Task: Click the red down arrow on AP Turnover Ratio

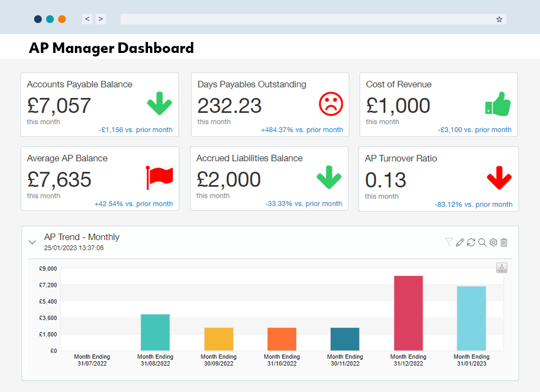Action: click(x=499, y=178)
